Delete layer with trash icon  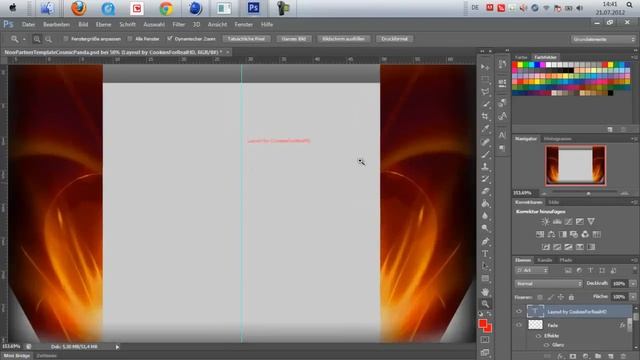coord(623,356)
